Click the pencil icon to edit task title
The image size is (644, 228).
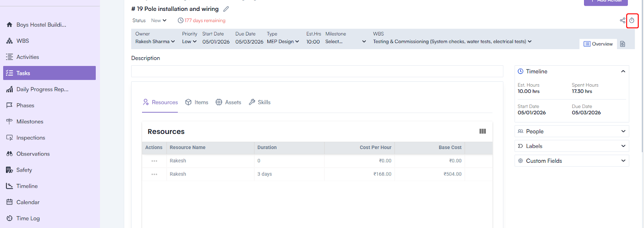point(226,9)
